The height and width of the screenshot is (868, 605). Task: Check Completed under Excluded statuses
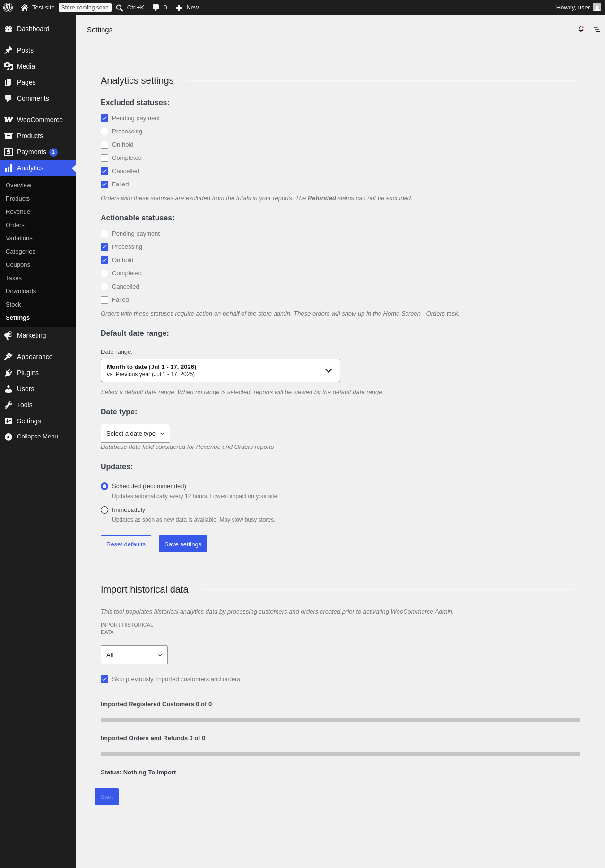click(x=104, y=158)
